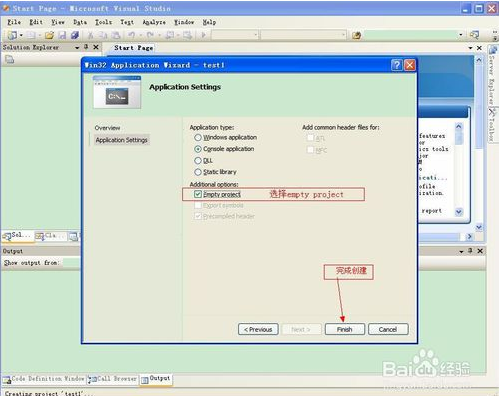The height and width of the screenshot is (396, 500).
Task: Open the Help menu
Action: pos(209,22)
